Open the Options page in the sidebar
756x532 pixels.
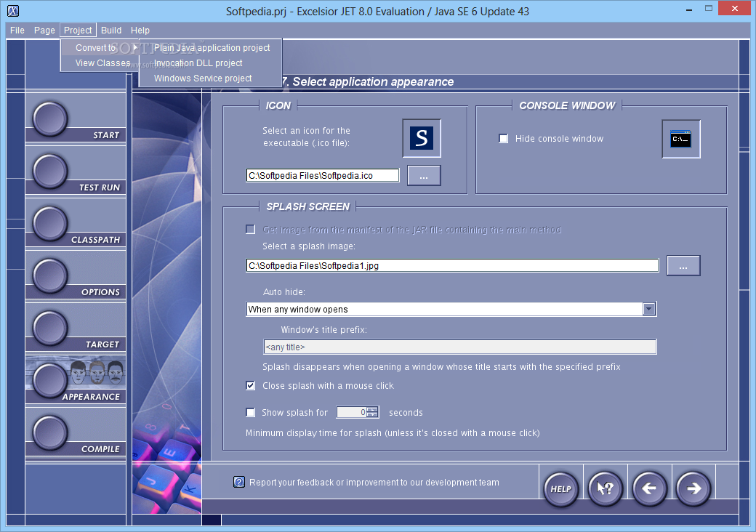(x=76, y=275)
